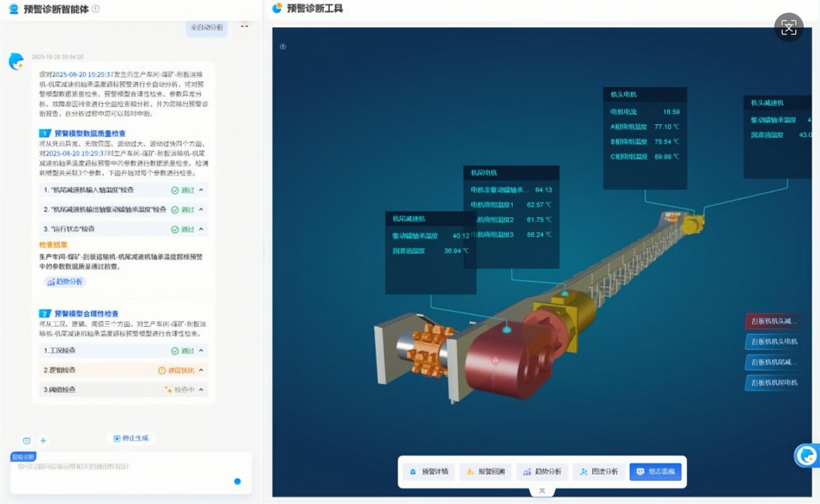Toggle the 工况检查 row chevron
820x504 pixels.
(201, 351)
